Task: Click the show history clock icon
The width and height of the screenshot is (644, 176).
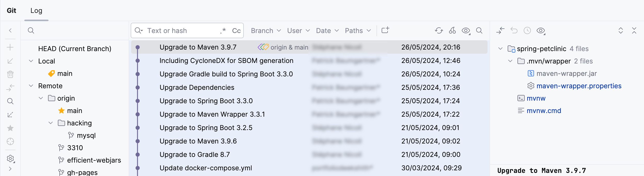Action: 527,31
